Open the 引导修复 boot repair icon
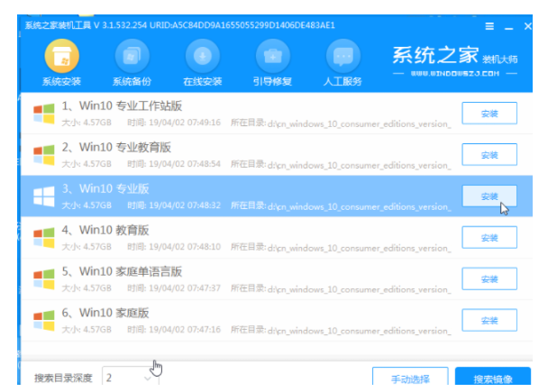 [273, 57]
